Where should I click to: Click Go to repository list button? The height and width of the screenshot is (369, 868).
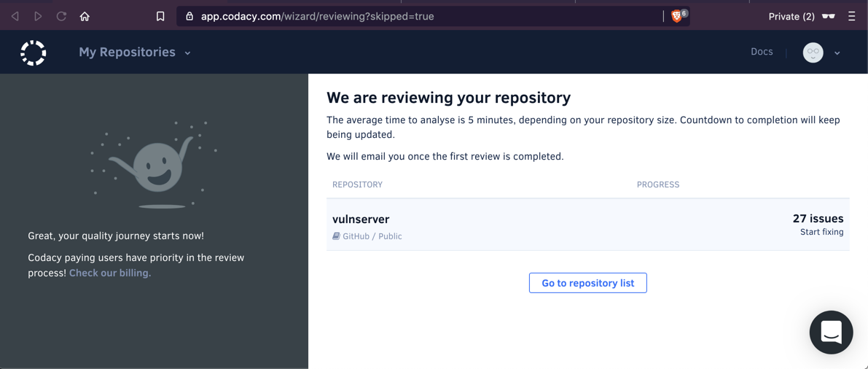click(x=588, y=283)
